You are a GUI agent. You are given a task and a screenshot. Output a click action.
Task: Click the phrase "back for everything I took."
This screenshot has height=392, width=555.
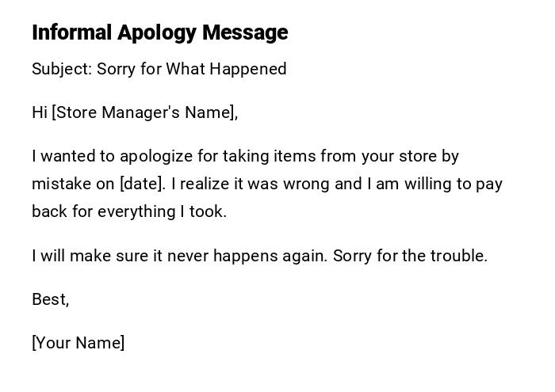click(129, 211)
